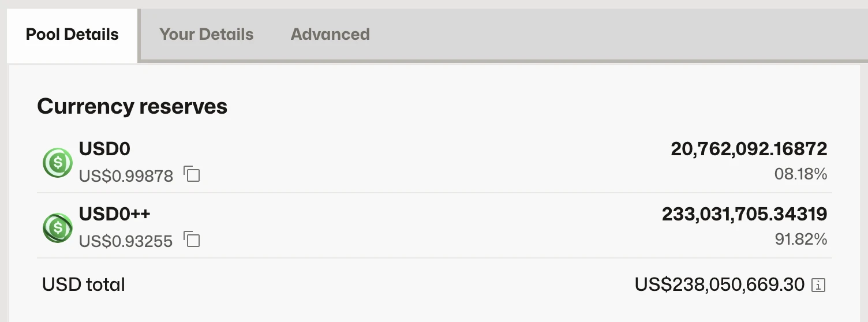Screen dimensions: 868x322
Task: Click the USD0 token name
Action: point(104,149)
